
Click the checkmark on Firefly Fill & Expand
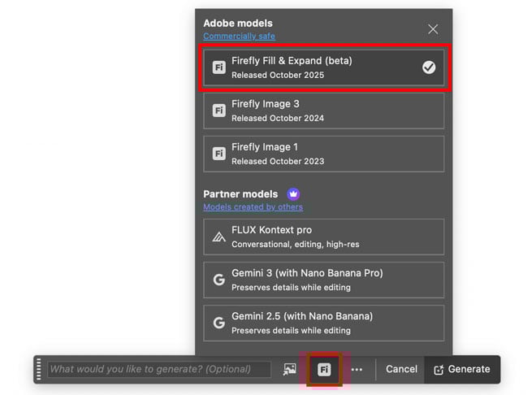point(429,67)
